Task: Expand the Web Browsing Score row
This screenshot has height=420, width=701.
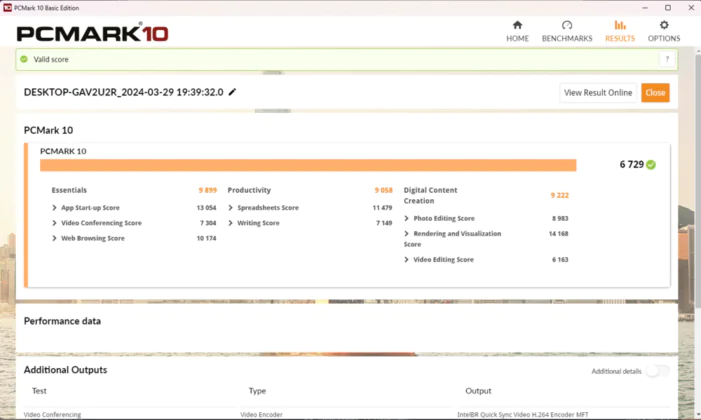Action: coord(54,238)
